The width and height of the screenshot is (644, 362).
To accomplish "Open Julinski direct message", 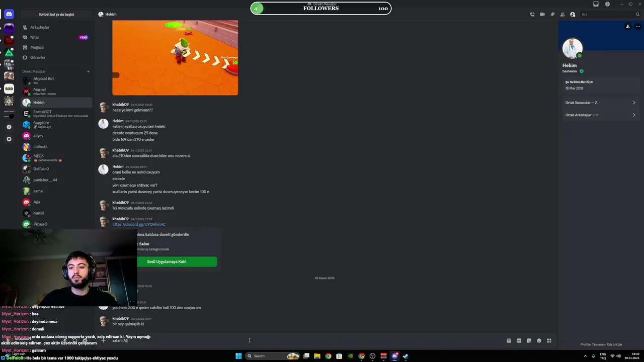I will 56,147.
